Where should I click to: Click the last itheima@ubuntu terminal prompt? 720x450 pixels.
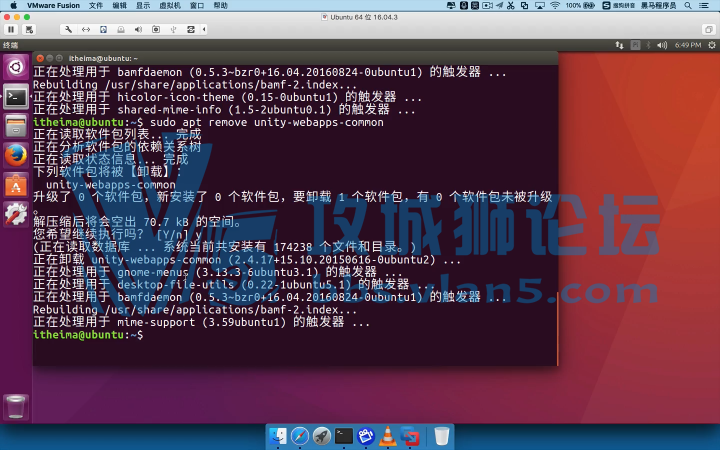pyautogui.click(x=88, y=335)
